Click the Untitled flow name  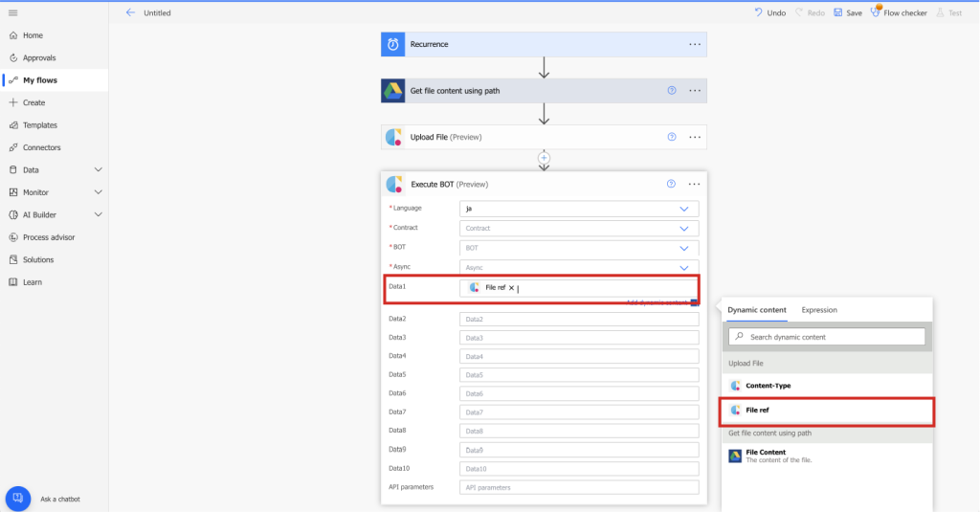pyautogui.click(x=157, y=12)
